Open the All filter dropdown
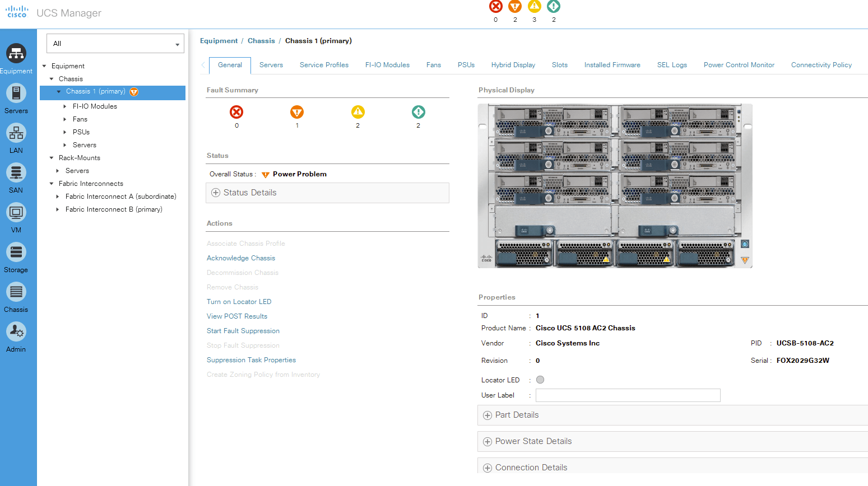 pos(115,44)
